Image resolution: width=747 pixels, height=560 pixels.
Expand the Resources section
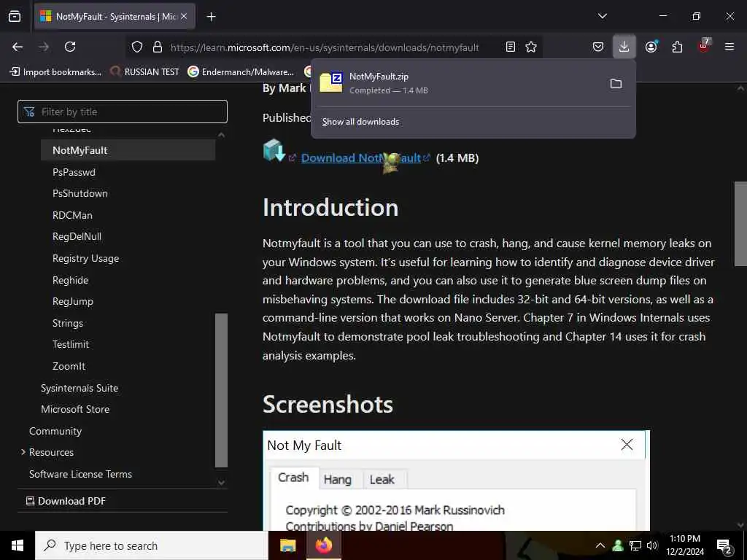coord(47,452)
